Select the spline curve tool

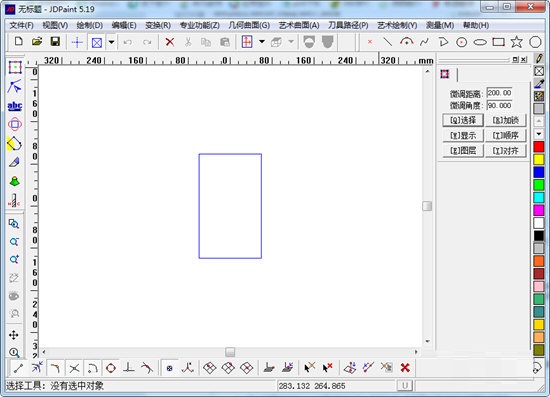[424, 42]
